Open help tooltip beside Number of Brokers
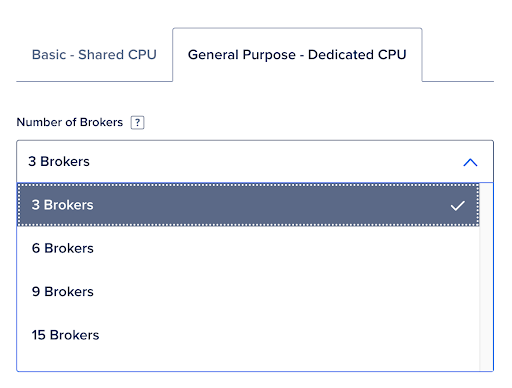 137,122
